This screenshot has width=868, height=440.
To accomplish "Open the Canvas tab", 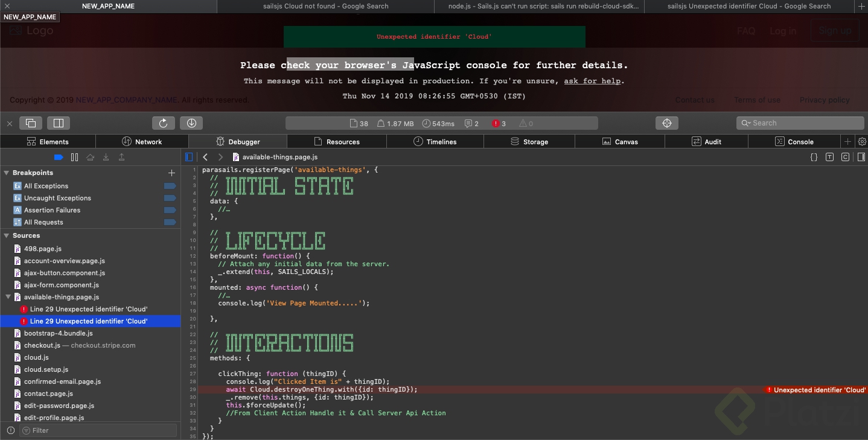I will [x=620, y=142].
